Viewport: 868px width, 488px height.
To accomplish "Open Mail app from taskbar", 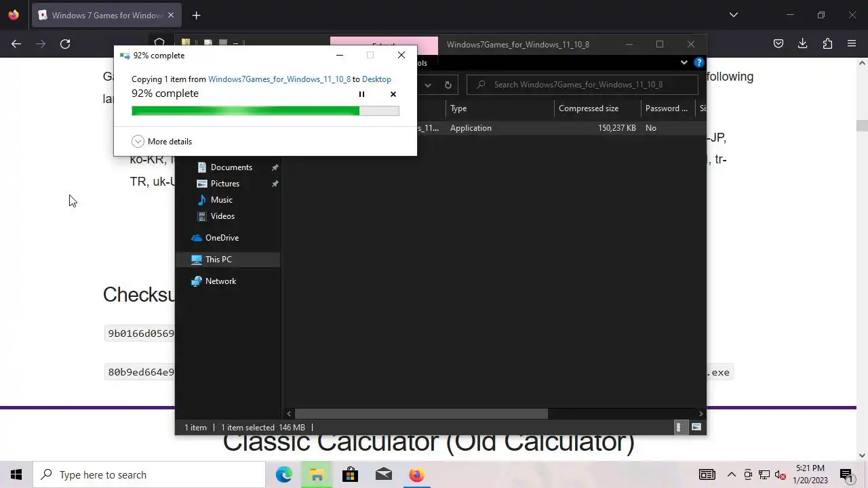I will [x=383, y=474].
